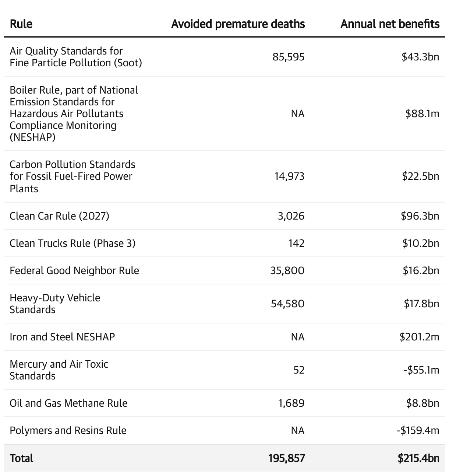Image resolution: width=449 pixels, height=476 pixels.
Task: Select the Clean Car Rule (2027) row
Action: pos(224,216)
